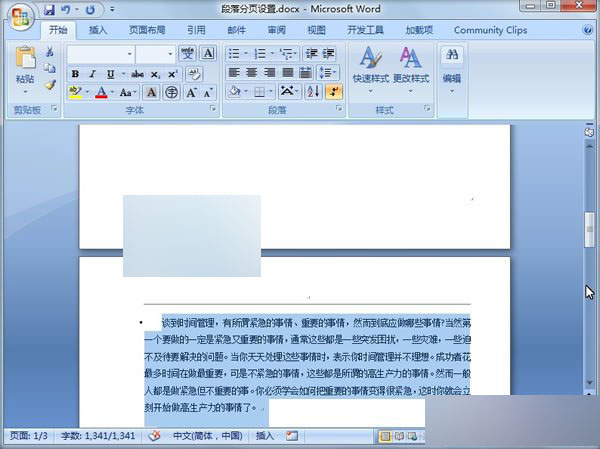Click the Center alignment icon
Image resolution: width=600 pixels, height=449 pixels.
click(x=252, y=73)
